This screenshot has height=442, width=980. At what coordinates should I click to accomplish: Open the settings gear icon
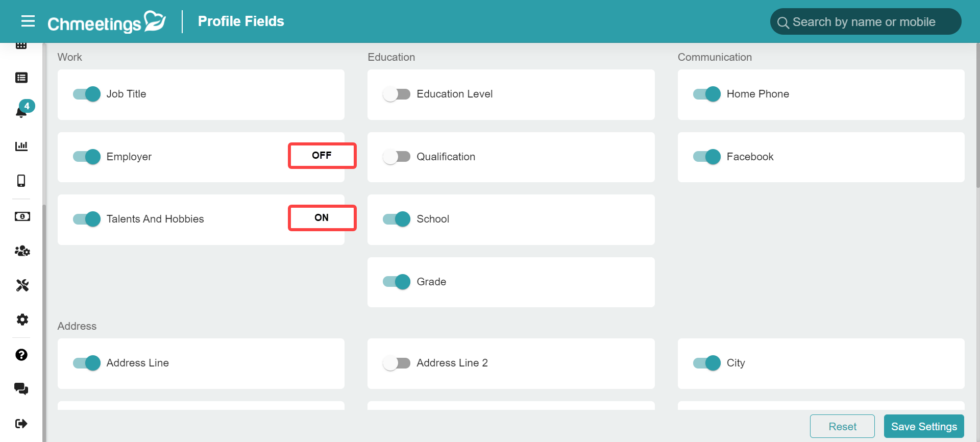[22, 320]
